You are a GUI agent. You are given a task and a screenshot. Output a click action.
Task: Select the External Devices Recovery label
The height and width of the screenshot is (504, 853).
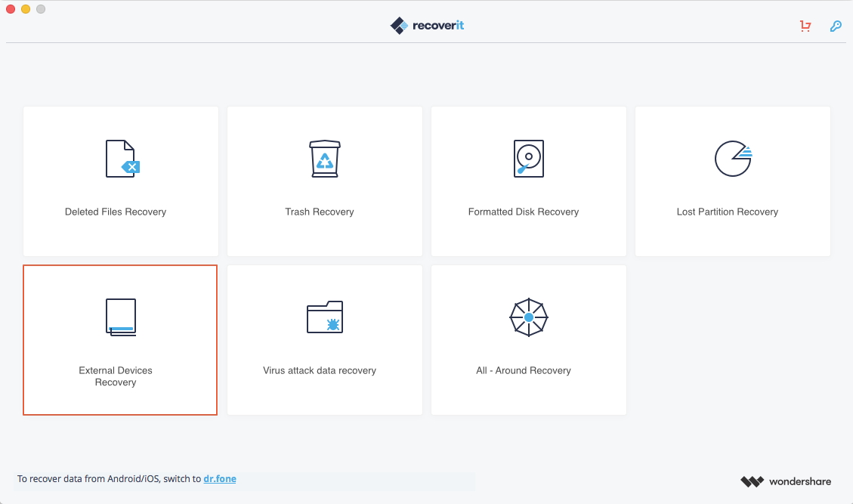[x=116, y=376]
